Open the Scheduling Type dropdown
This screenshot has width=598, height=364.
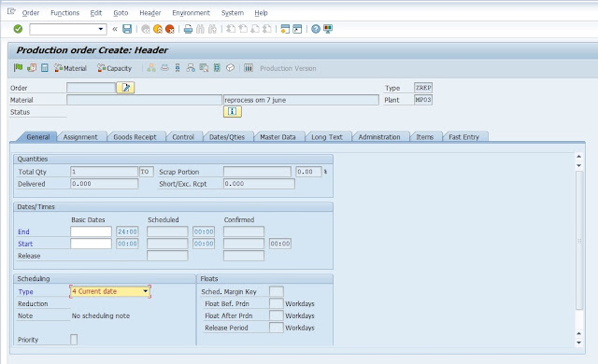pyautogui.click(x=146, y=291)
